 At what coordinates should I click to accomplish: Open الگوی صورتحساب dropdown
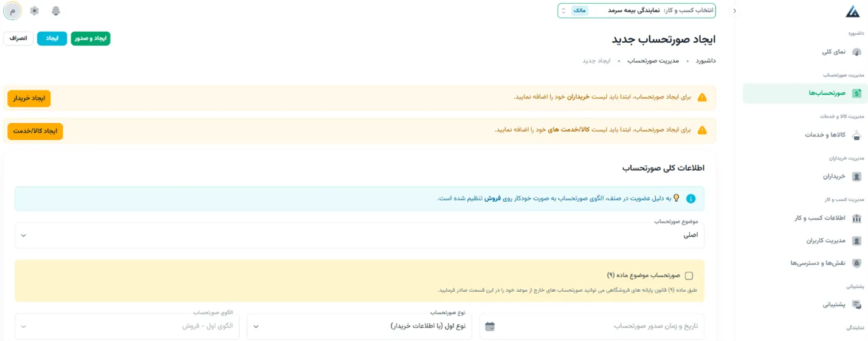tap(127, 326)
